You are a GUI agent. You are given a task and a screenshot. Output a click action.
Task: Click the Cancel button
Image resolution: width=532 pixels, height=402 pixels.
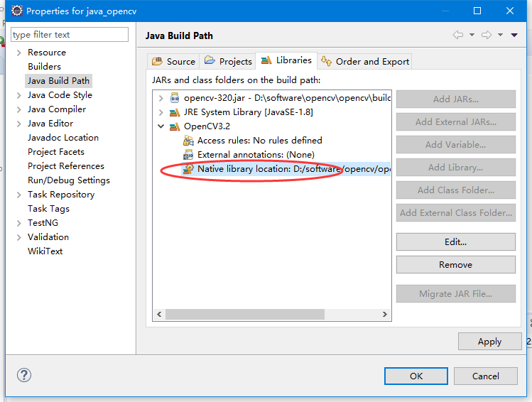click(486, 376)
